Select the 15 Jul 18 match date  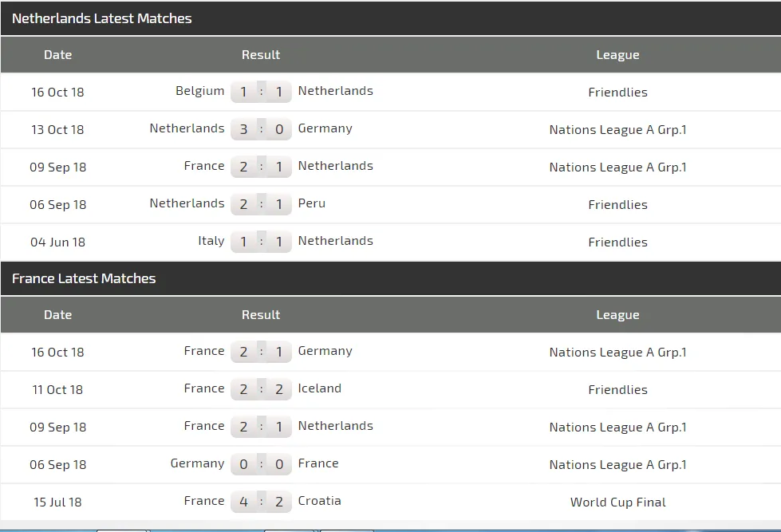pos(57,502)
